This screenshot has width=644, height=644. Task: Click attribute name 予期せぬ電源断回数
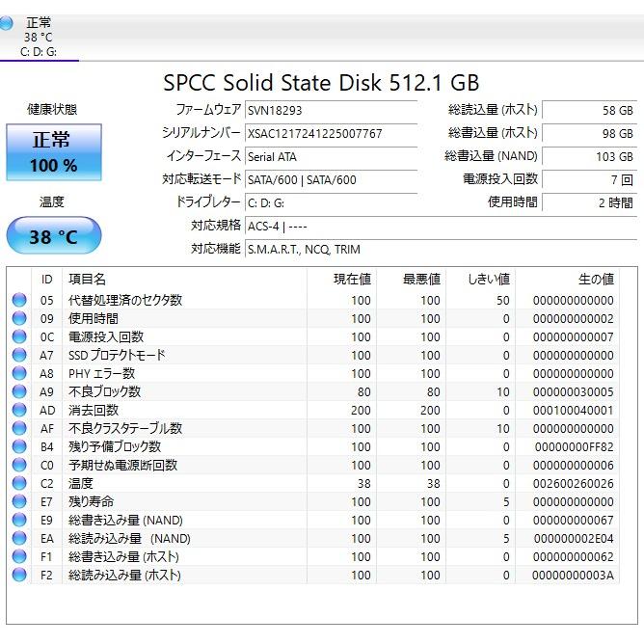click(x=122, y=465)
